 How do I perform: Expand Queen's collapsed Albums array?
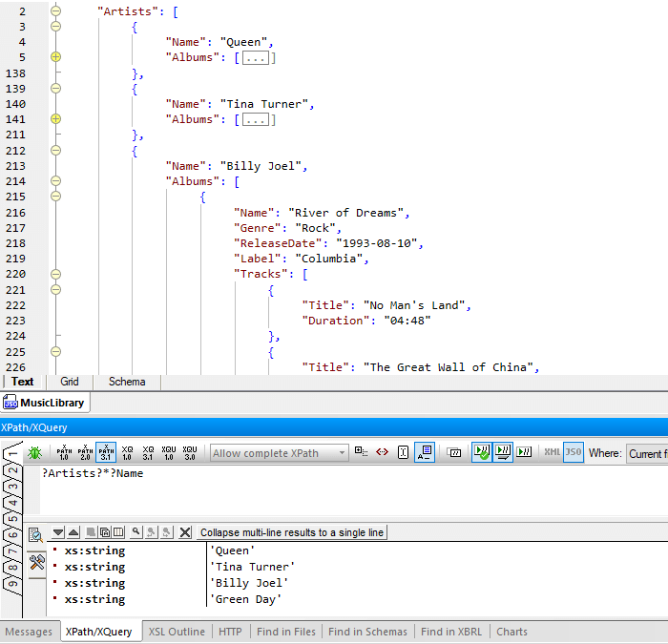(x=55, y=58)
